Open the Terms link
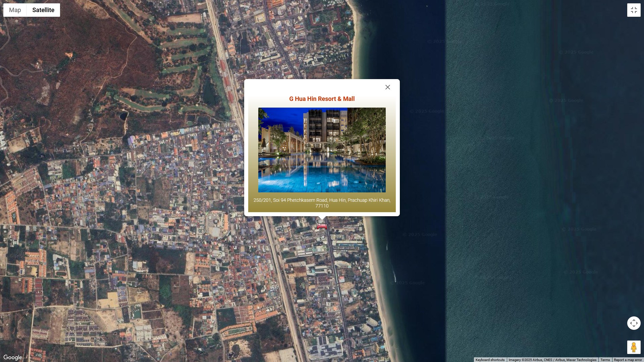The width and height of the screenshot is (644, 362). 605,360
